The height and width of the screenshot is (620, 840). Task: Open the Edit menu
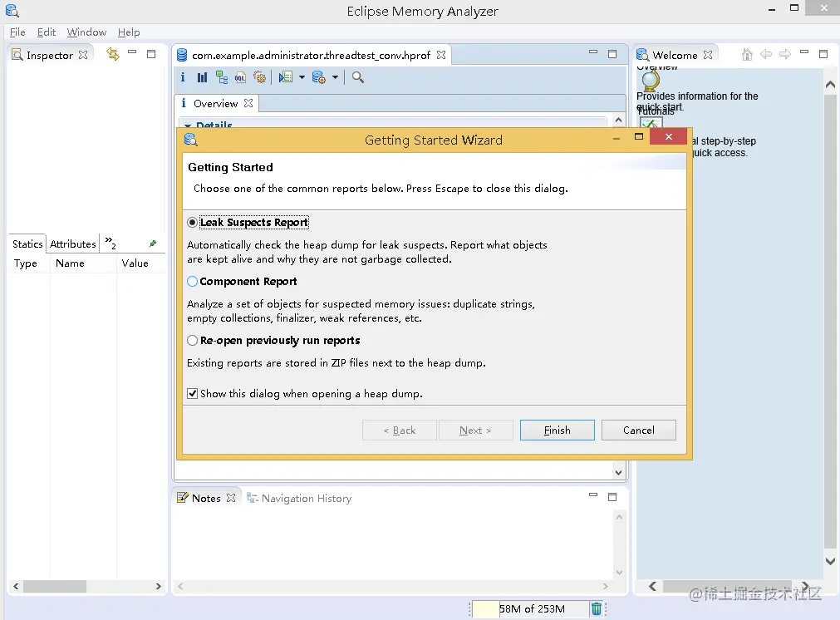(x=46, y=32)
